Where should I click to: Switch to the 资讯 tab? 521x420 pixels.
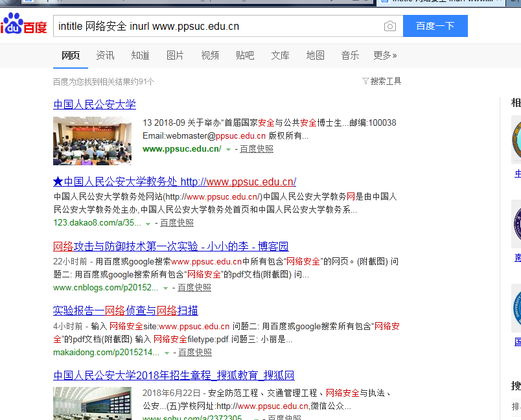(x=105, y=55)
